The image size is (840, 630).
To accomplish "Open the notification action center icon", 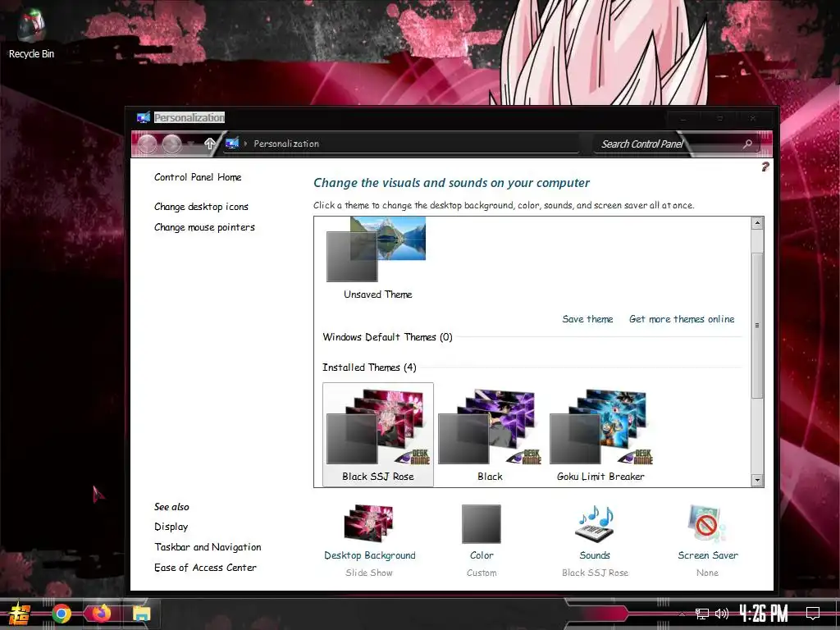I will click(x=813, y=614).
